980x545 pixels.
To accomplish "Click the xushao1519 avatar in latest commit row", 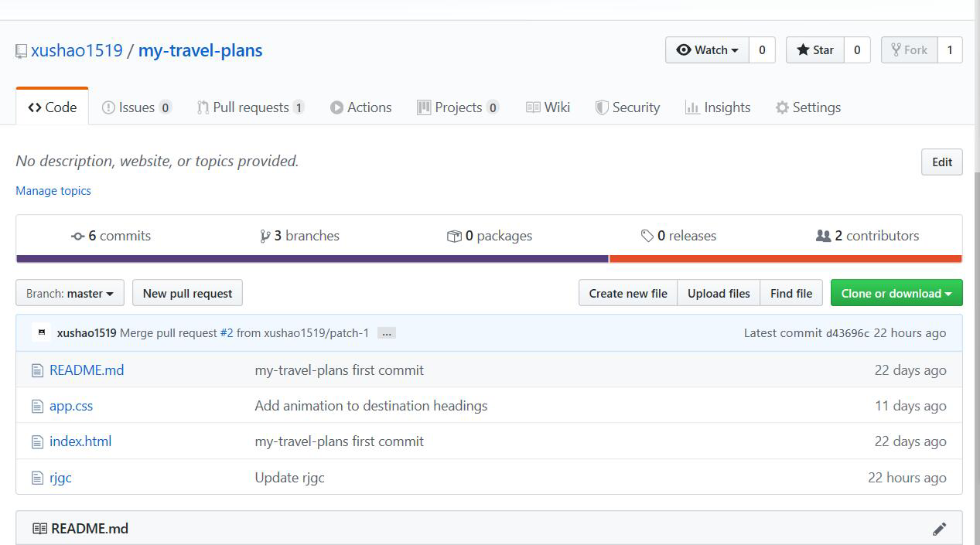I will [x=42, y=332].
